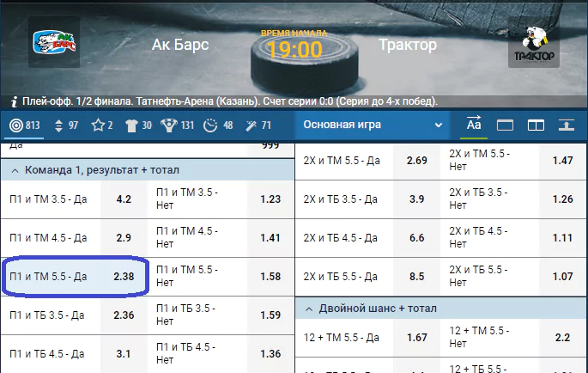The image size is (588, 373).
Task: Open the player jersey tab (30)
Action: coord(138,125)
